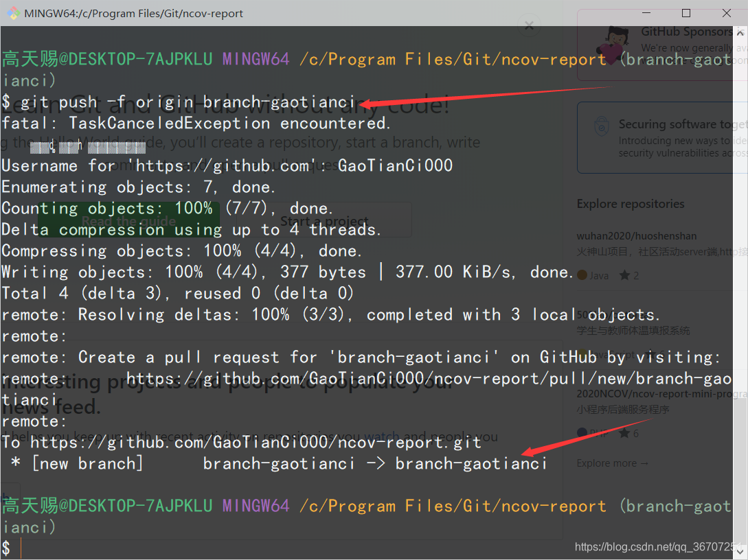The image size is (748, 560).
Task: Close the MINGW64 terminal window
Action: (x=727, y=13)
